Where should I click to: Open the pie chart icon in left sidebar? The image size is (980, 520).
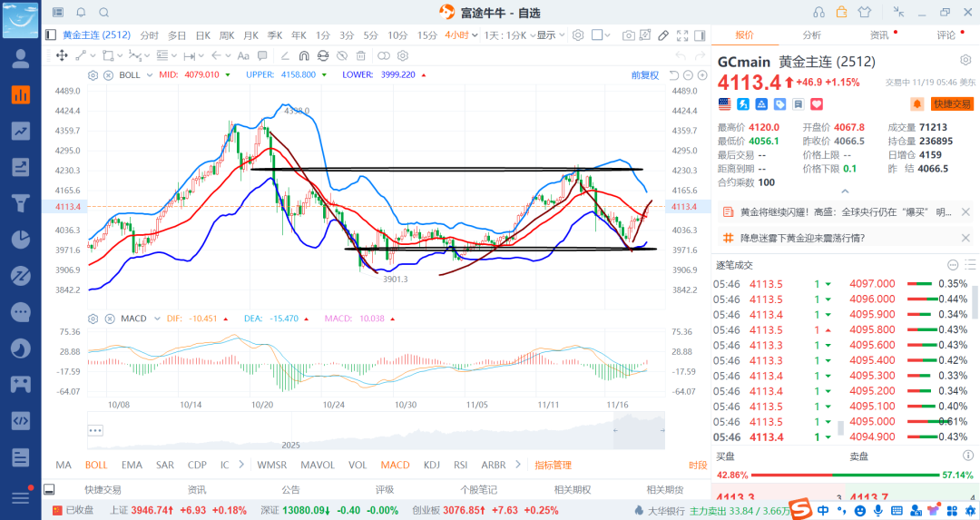coord(21,240)
